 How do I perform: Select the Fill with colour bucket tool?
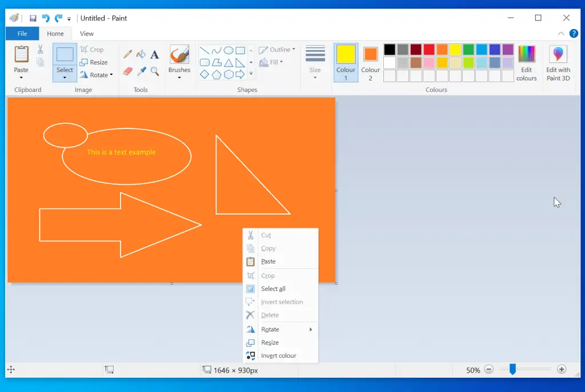click(141, 54)
